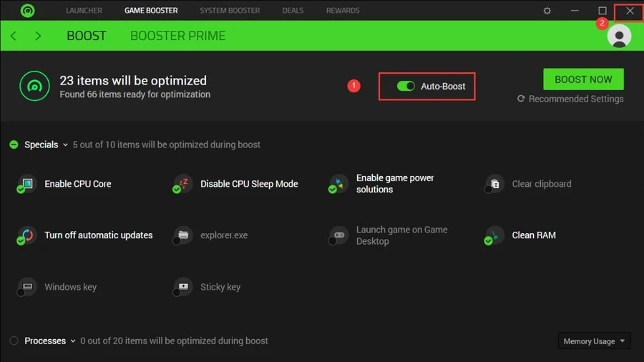This screenshot has width=644, height=362.
Task: Expand the Processes section chevron
Action: 73,341
